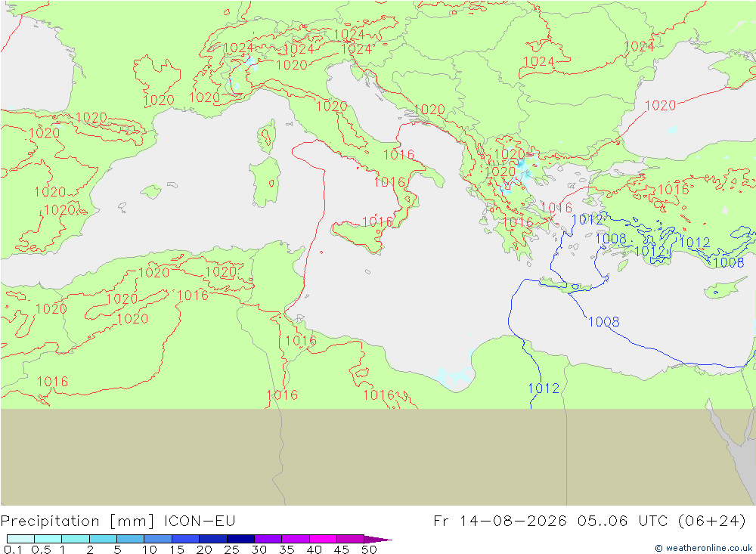The height and width of the screenshot is (554, 756).
Task: Click the island of Sardinia on the map
Action: (x=265, y=182)
